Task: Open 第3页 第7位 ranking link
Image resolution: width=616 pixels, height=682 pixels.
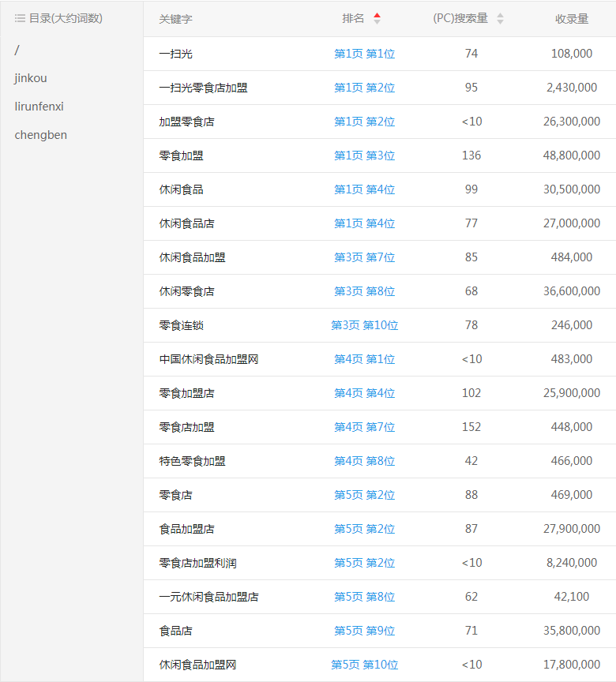Action: [364, 257]
